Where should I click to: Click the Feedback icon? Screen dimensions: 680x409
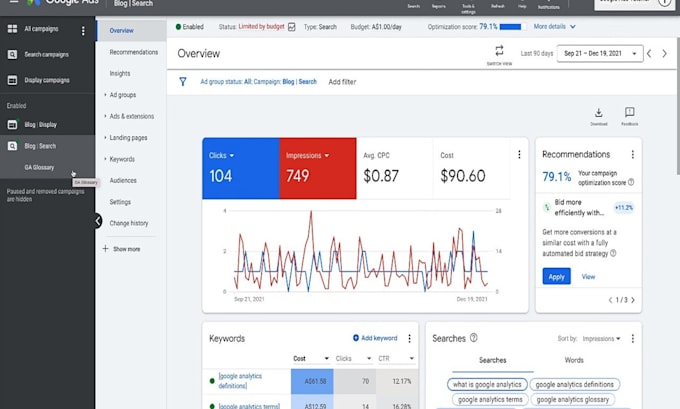629,112
